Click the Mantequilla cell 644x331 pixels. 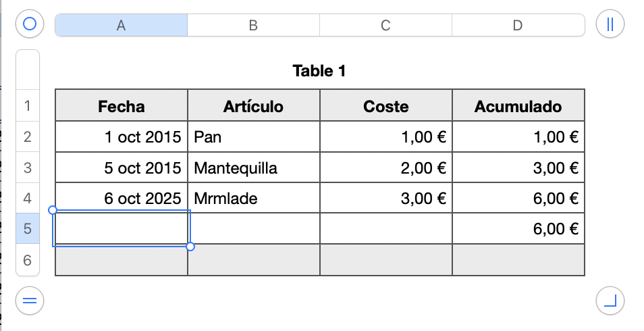pyautogui.click(x=253, y=168)
